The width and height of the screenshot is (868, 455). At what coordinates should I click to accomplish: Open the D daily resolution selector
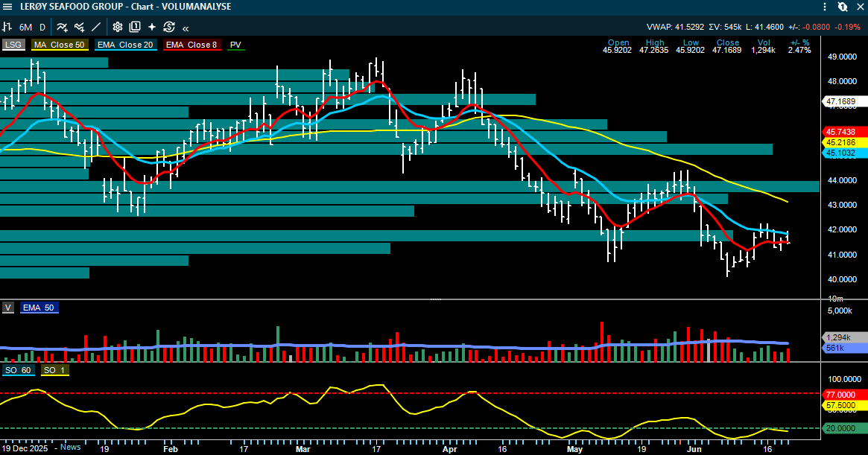(42, 27)
